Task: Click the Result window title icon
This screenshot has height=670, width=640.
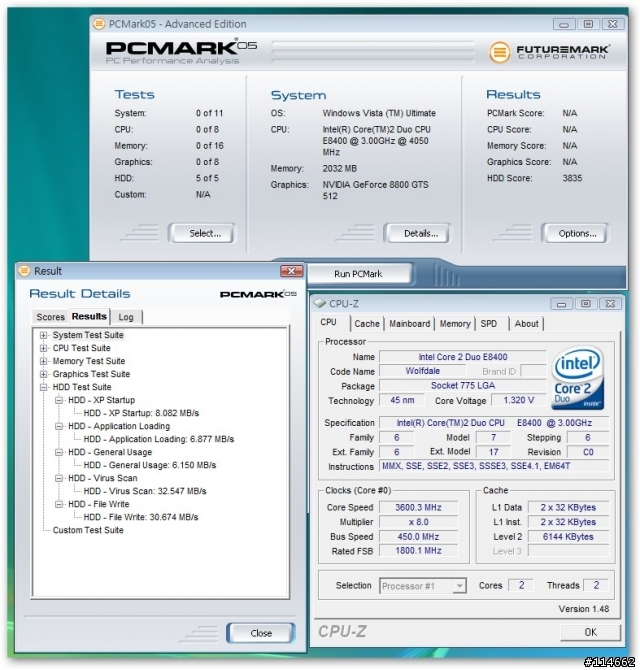Action: tap(24, 271)
